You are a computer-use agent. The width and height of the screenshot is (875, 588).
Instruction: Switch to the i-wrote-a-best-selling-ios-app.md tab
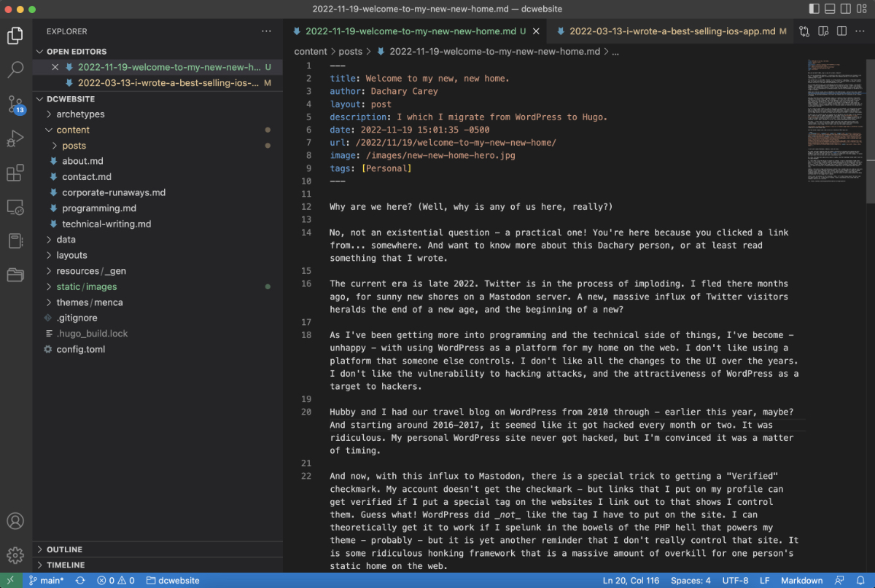tap(671, 31)
